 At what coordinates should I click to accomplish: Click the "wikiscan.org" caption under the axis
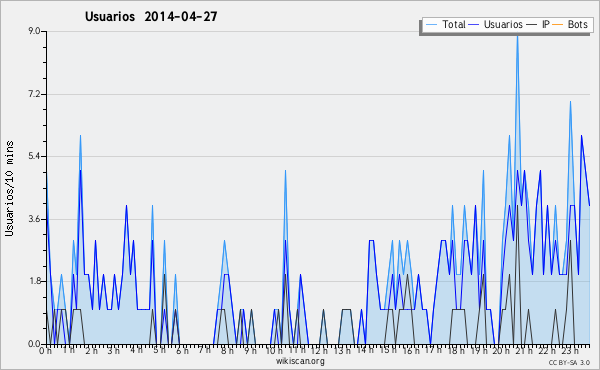tap(300, 361)
